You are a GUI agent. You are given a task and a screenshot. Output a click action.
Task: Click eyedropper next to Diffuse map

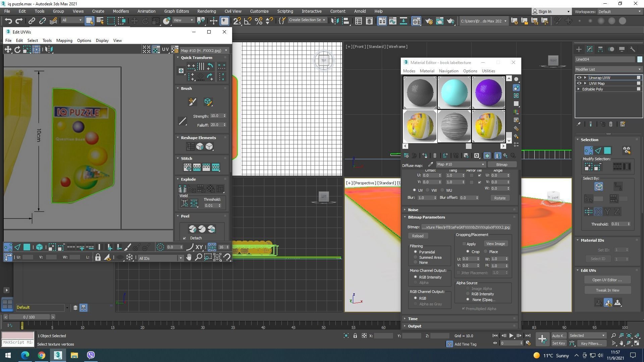[431, 164]
